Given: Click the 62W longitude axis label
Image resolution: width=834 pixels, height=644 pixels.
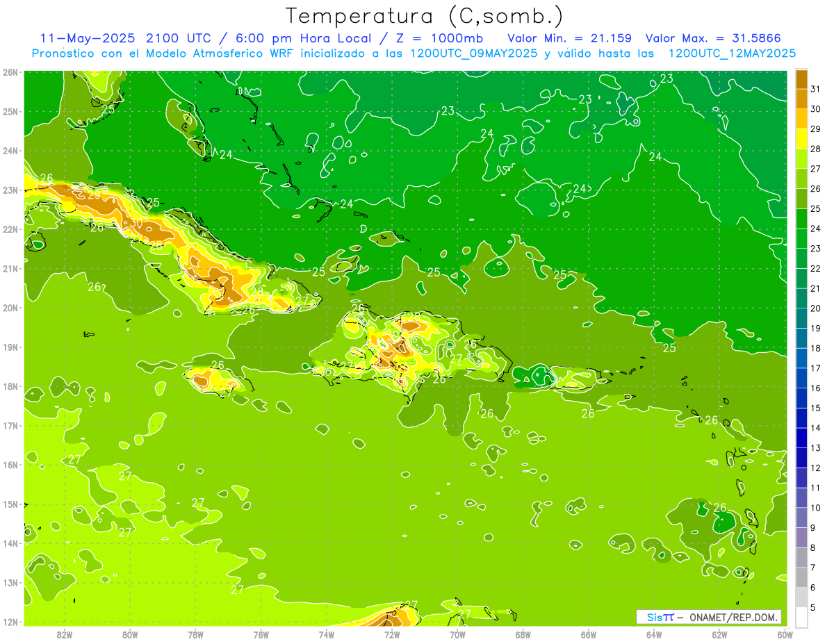Looking at the screenshot, I should tap(720, 634).
